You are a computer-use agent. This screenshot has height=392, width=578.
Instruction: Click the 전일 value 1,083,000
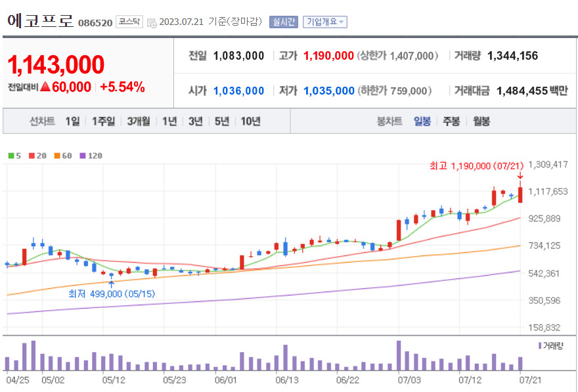pyautogui.click(x=239, y=56)
